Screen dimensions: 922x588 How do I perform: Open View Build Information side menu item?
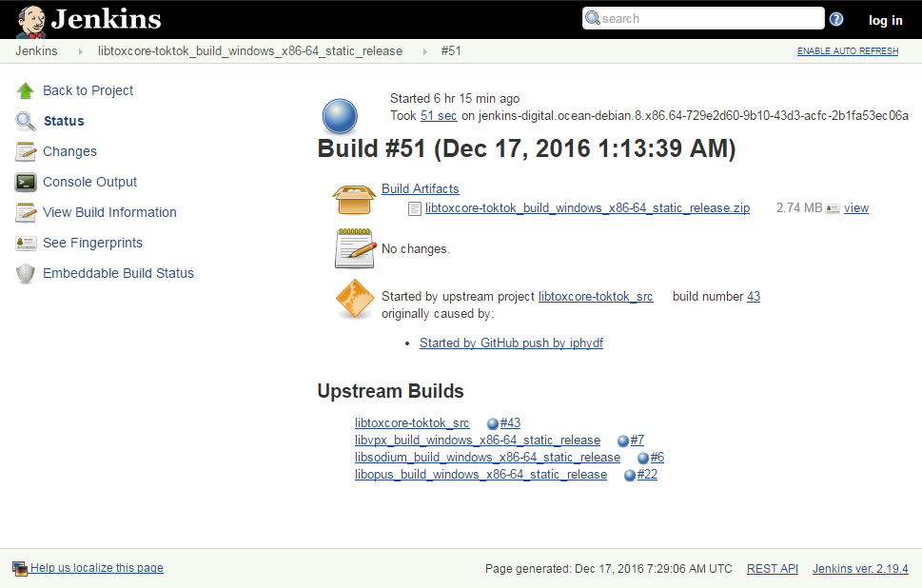[109, 213]
